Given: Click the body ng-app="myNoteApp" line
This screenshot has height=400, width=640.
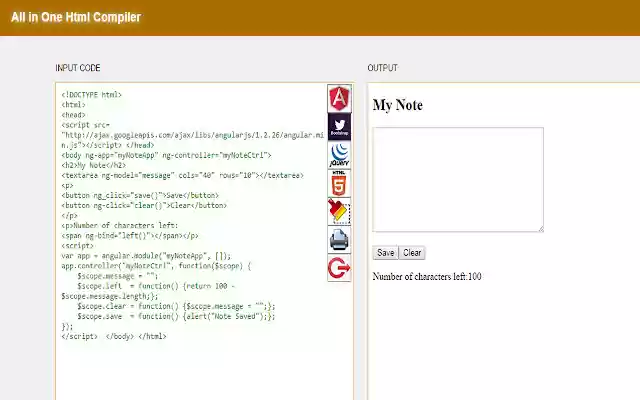Looking at the screenshot, I should [166, 155].
